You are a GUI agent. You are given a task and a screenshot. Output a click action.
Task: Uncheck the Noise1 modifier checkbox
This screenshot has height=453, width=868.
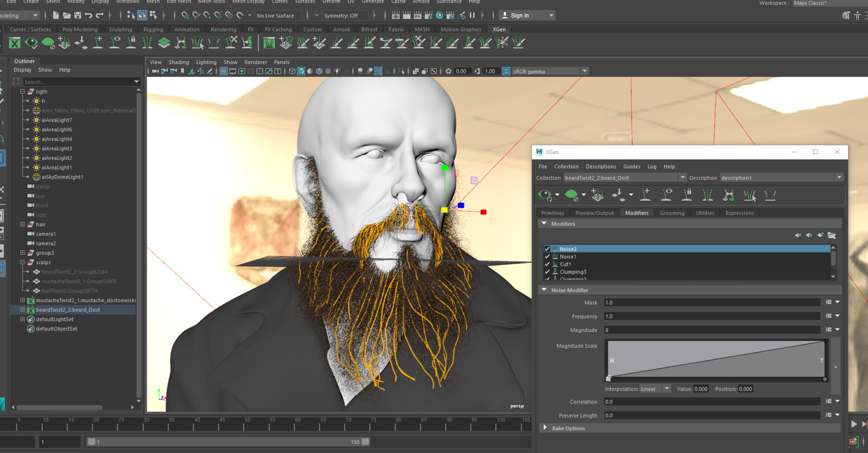547,256
